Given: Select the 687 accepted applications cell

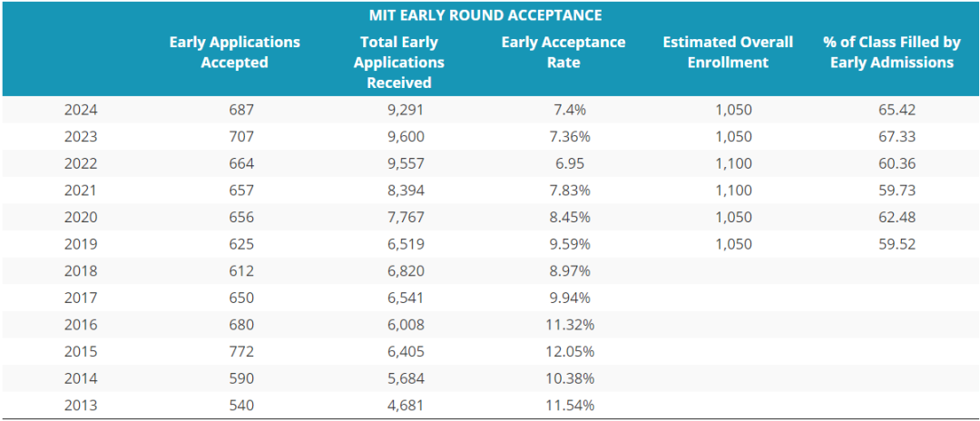Looking at the screenshot, I should pos(241,110).
